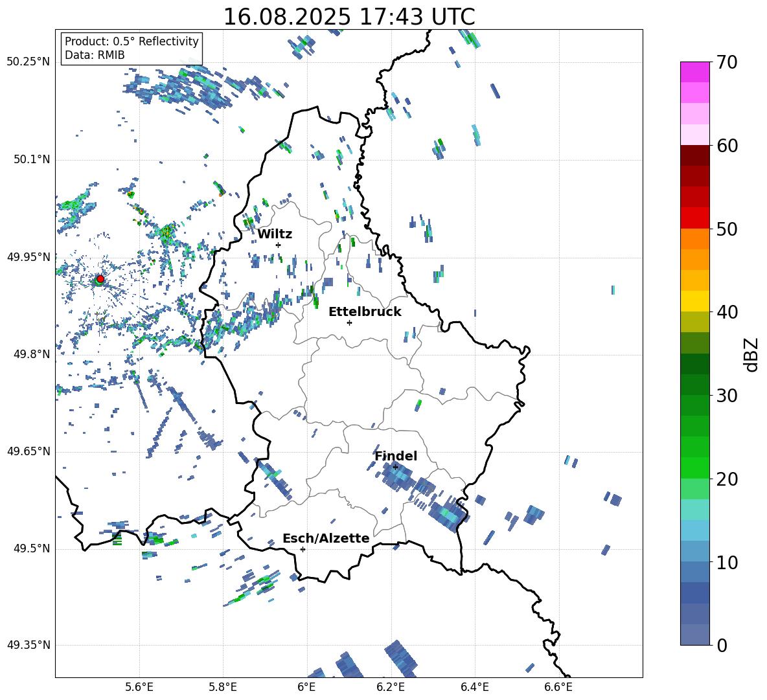This screenshot has width=767, height=700.
Task: Click 'Data: RMIB' text
Action: pos(95,55)
